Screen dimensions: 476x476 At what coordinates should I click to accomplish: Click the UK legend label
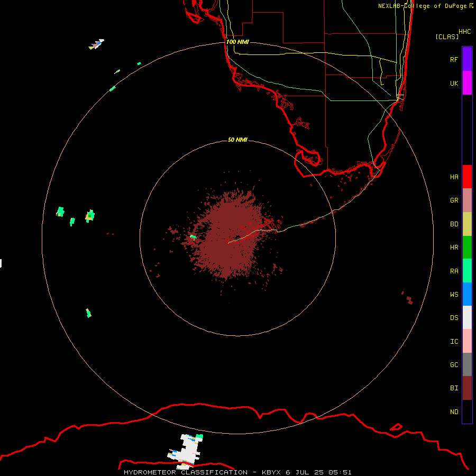(454, 83)
